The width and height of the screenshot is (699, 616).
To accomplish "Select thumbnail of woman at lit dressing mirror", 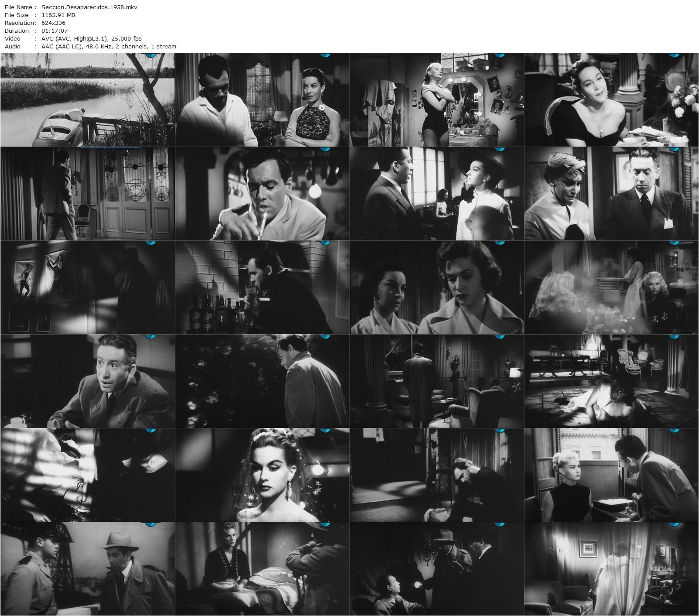I will coord(437,100).
